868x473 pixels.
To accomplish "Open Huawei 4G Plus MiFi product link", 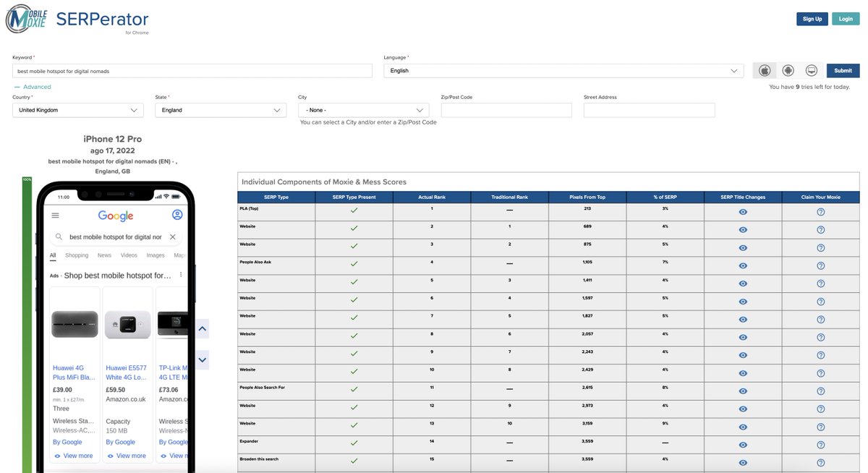I will tap(73, 372).
